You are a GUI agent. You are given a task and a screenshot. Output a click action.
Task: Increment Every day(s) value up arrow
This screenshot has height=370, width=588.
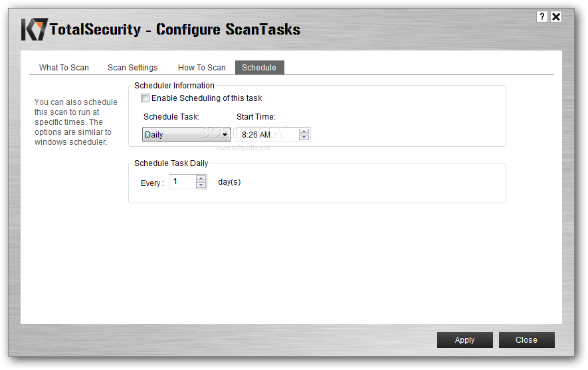[x=201, y=179]
